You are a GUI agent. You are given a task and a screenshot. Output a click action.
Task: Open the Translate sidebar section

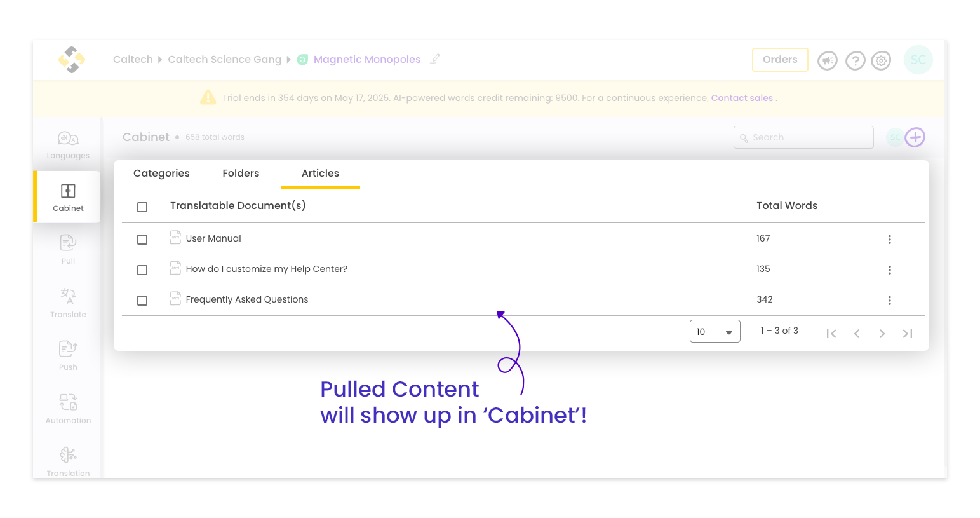coord(68,303)
